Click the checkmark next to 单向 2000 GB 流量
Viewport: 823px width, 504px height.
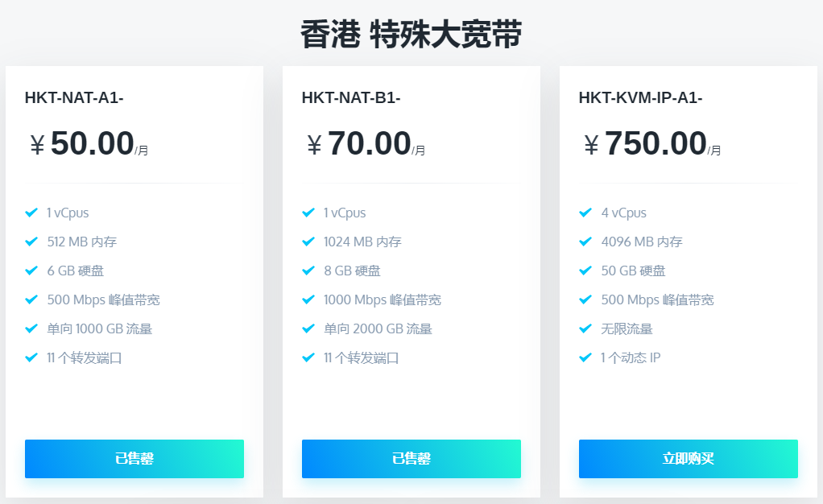[308, 328]
